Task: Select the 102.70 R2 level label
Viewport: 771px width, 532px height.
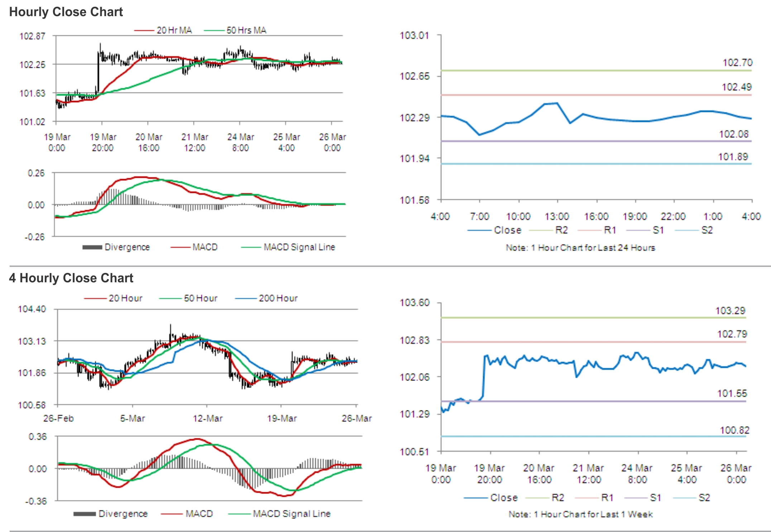Action: click(x=737, y=63)
